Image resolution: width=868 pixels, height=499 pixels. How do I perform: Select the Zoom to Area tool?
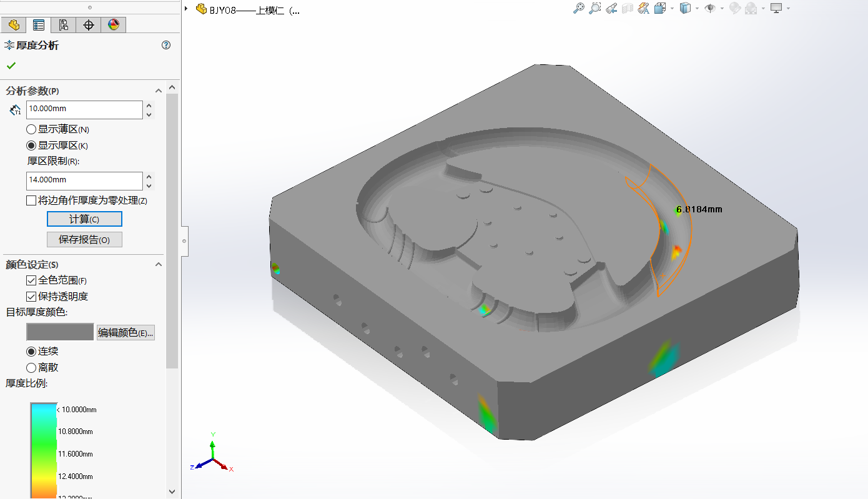(595, 8)
